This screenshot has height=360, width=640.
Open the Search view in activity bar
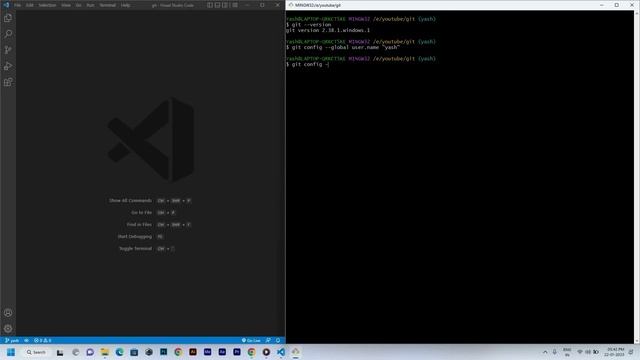8,34
